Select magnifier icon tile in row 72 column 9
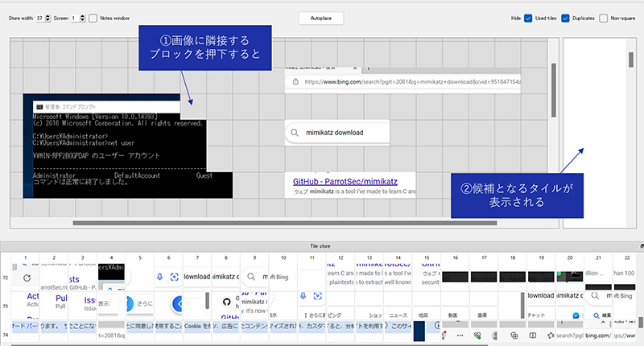The image size is (644, 346). click(x=254, y=277)
